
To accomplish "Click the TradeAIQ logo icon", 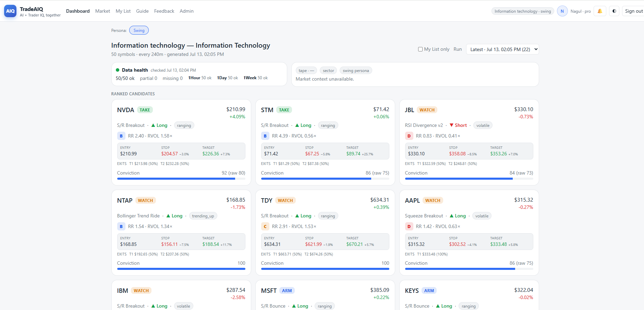I will click(10, 11).
